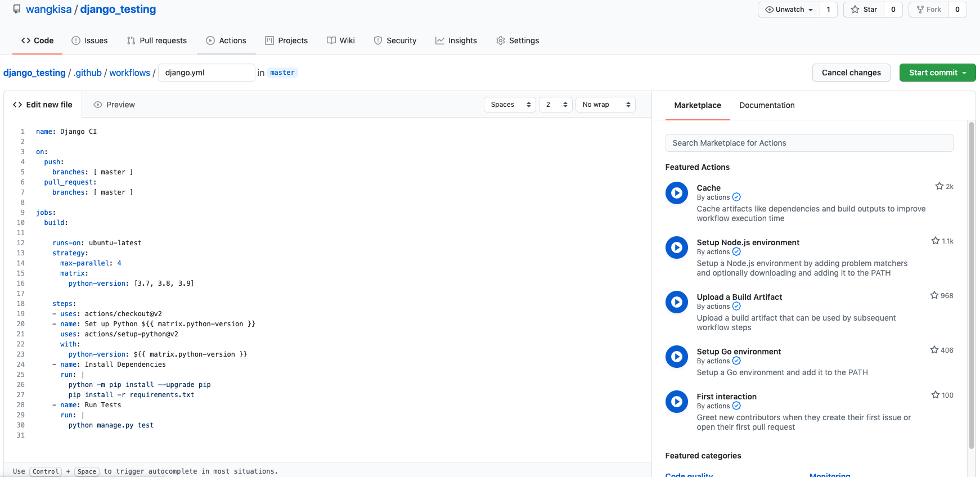980x477 pixels.
Task: Open the Upload a Build Artifact title
Action: click(739, 297)
